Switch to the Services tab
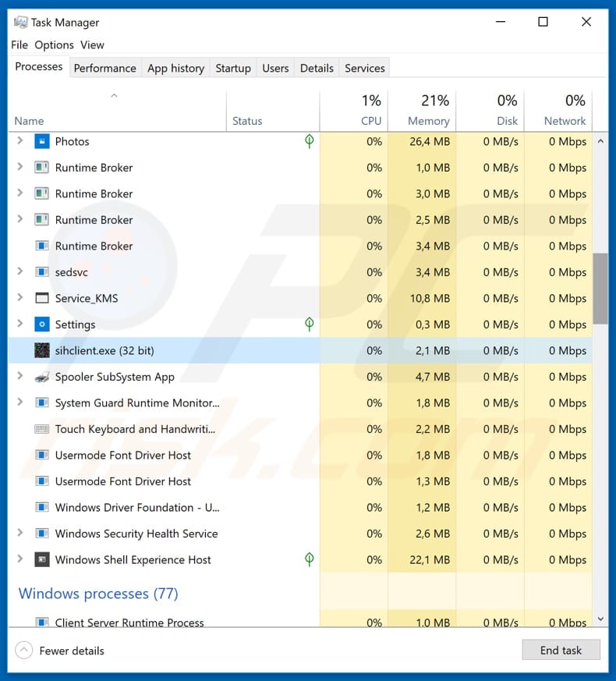616x681 pixels. point(365,68)
